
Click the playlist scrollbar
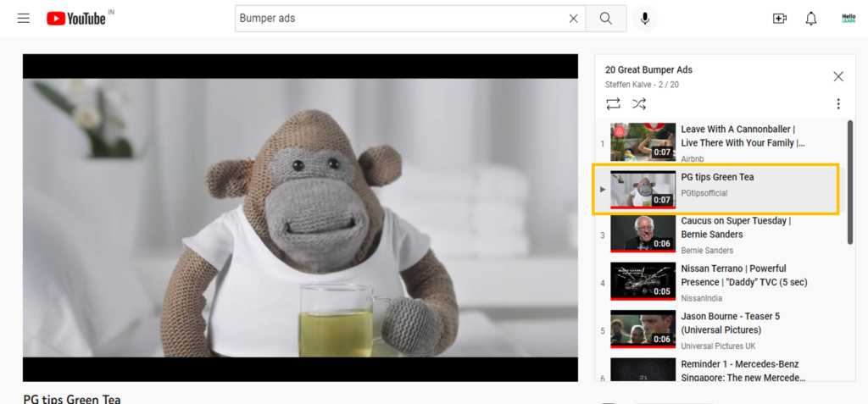point(850,181)
